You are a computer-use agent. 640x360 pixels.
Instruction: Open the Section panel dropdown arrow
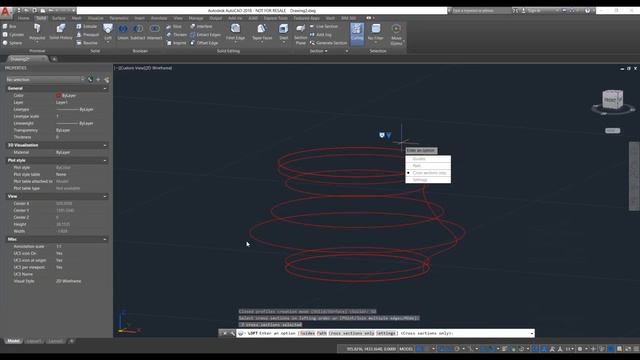[x=326, y=51]
